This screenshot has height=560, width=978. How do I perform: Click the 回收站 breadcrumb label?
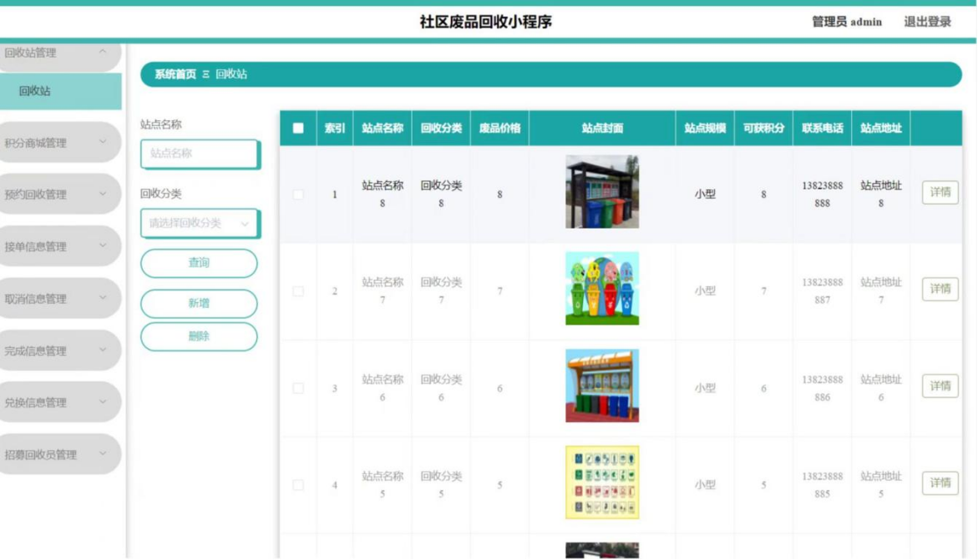pyautogui.click(x=231, y=74)
